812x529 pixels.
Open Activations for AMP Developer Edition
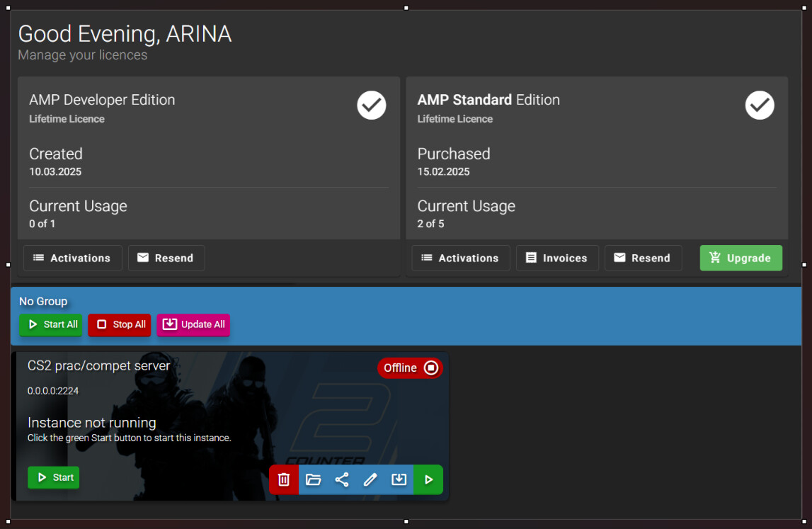click(72, 258)
